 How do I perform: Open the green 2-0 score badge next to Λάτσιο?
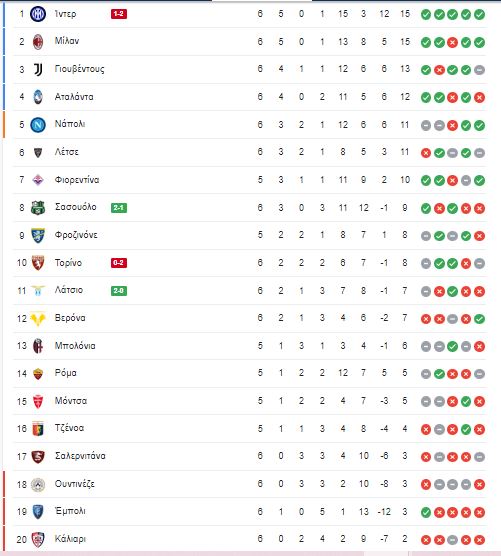point(119,291)
